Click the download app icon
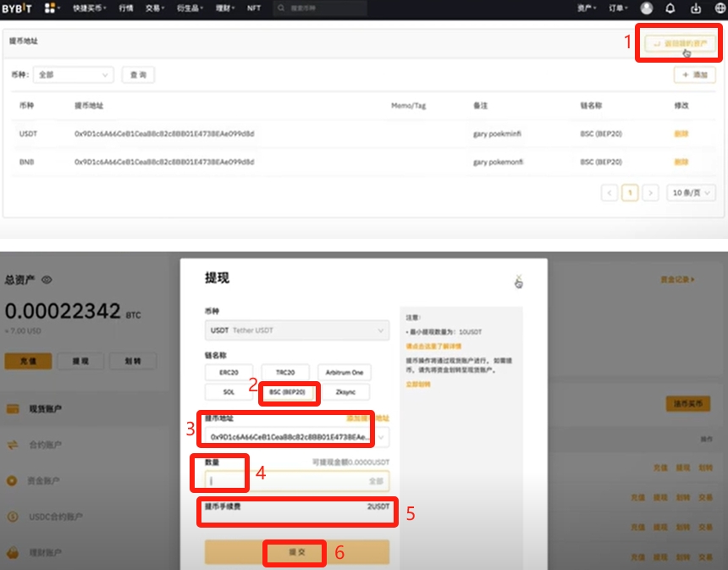This screenshot has width=728, height=570. [696, 8]
